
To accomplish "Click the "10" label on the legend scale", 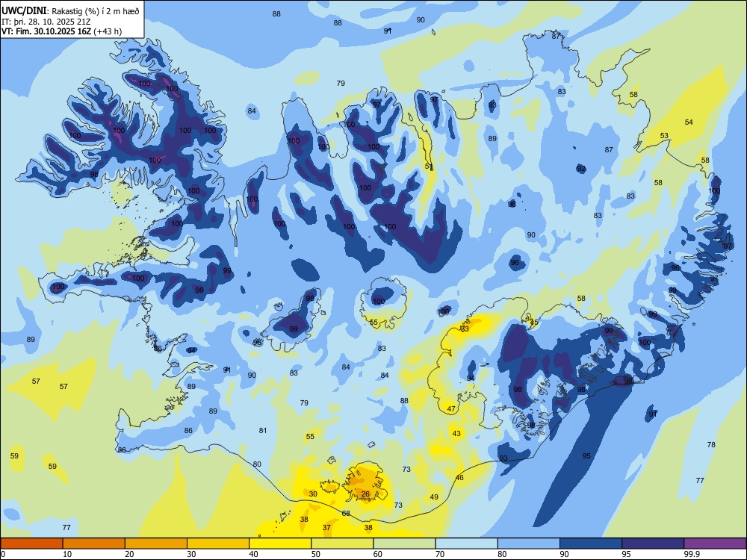I will point(67,554).
